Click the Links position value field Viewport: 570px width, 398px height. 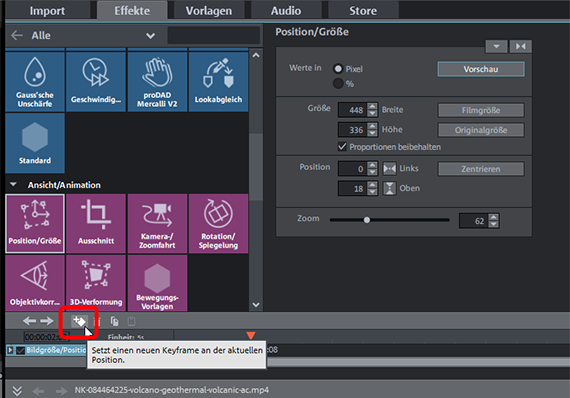click(x=352, y=169)
